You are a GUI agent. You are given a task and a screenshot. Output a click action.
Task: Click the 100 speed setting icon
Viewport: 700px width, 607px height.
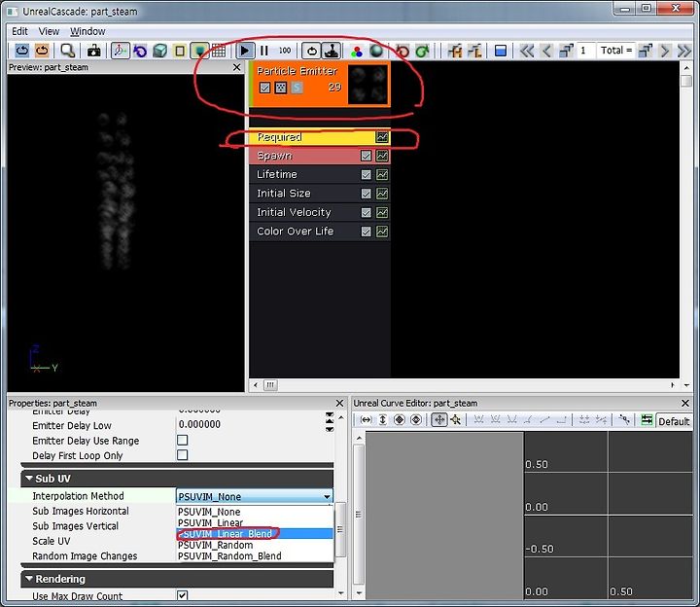(x=285, y=51)
